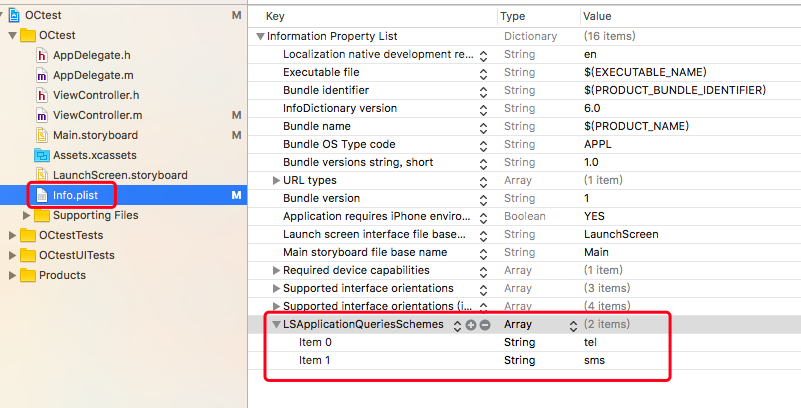Select the Products group
Viewport: 801px width, 408px height.
coord(62,275)
